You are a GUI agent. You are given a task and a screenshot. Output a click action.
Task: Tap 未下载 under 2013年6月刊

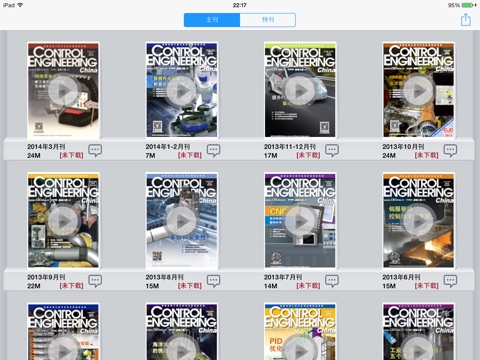coord(426,286)
